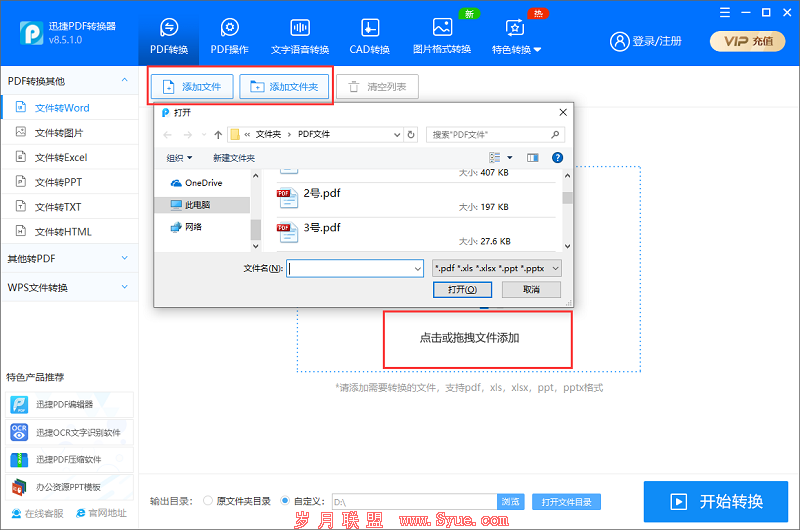Select the CAD转换 tab
The image size is (800, 530).
(x=369, y=36)
